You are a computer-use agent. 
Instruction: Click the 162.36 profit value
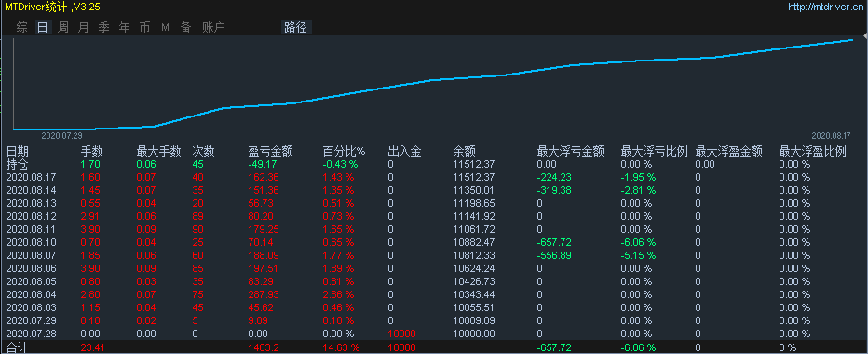264,177
